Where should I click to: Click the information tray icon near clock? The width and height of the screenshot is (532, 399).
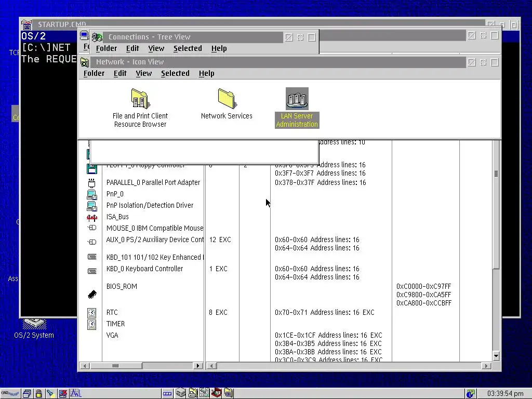(470, 394)
